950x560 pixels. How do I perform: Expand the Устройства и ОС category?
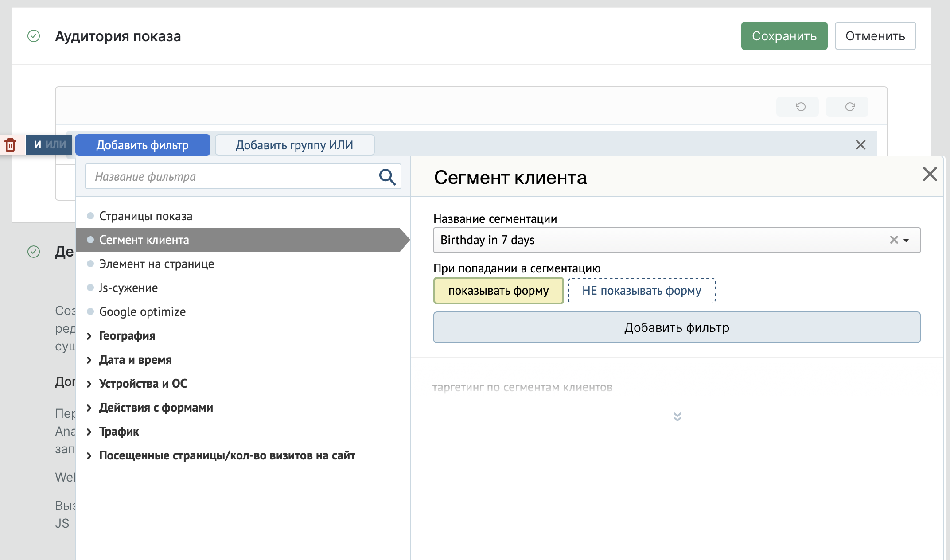(x=143, y=384)
